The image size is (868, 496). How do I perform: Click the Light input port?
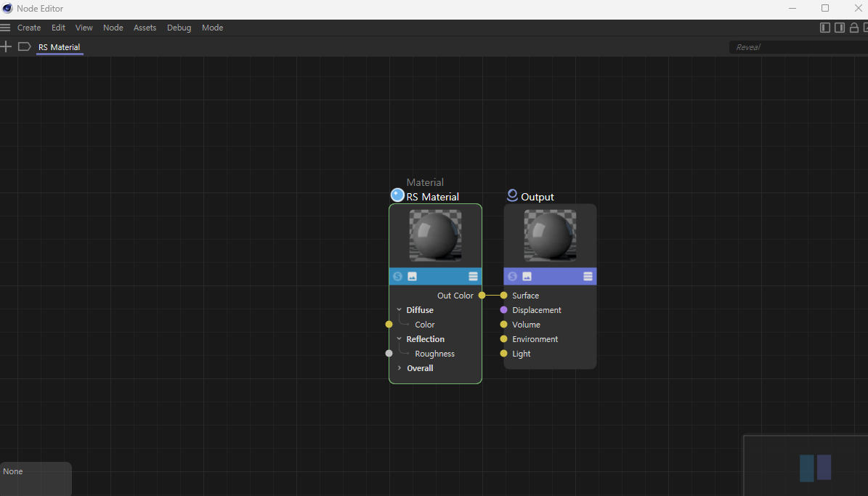pos(504,353)
